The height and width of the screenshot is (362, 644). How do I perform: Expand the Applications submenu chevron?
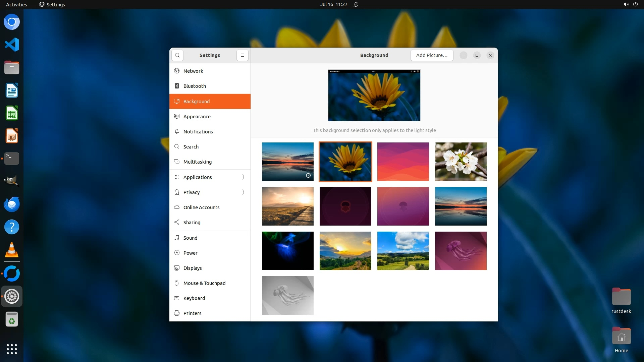243,177
